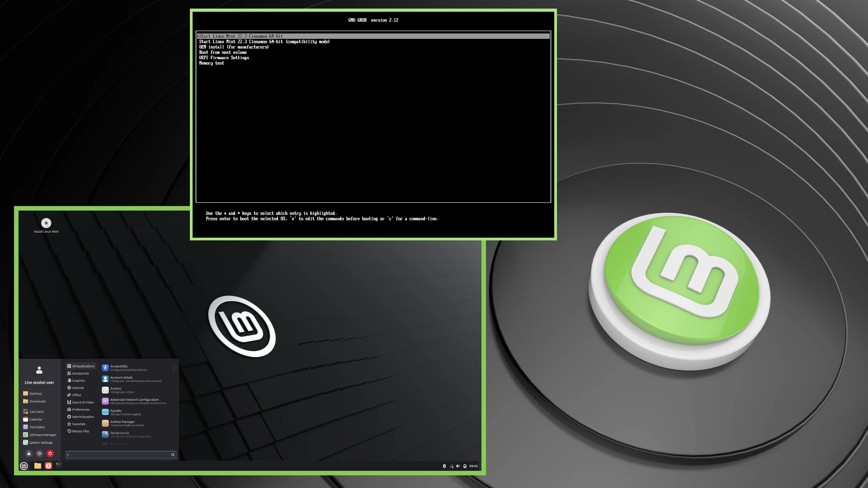Launch Calculator from favorites

point(34,412)
